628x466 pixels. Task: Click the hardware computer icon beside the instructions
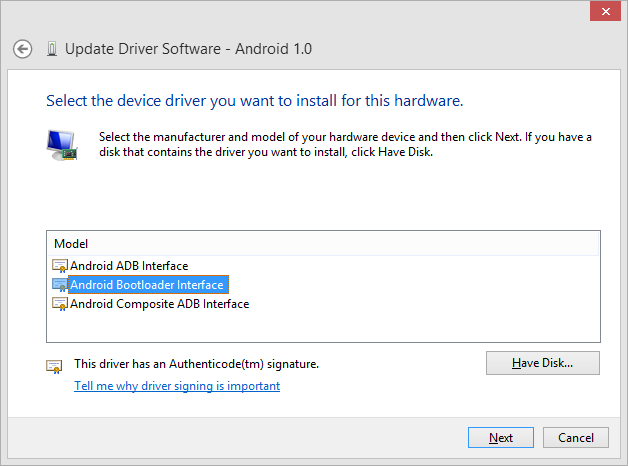[60, 144]
